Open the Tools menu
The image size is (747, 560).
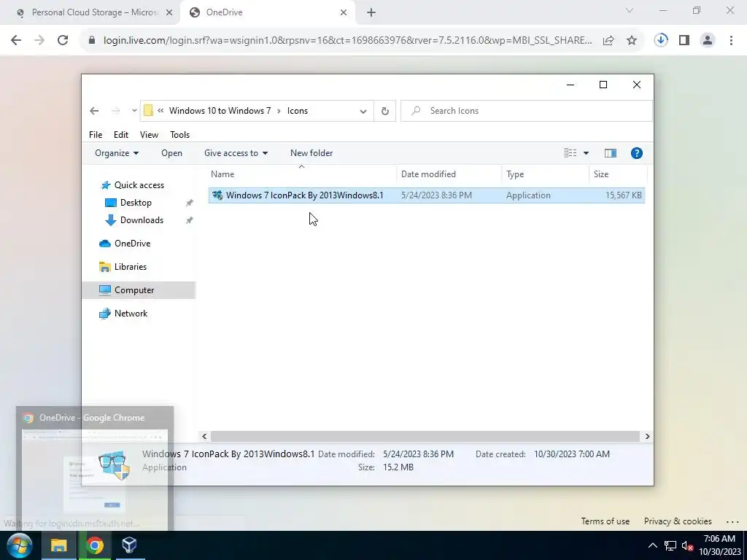click(x=179, y=135)
